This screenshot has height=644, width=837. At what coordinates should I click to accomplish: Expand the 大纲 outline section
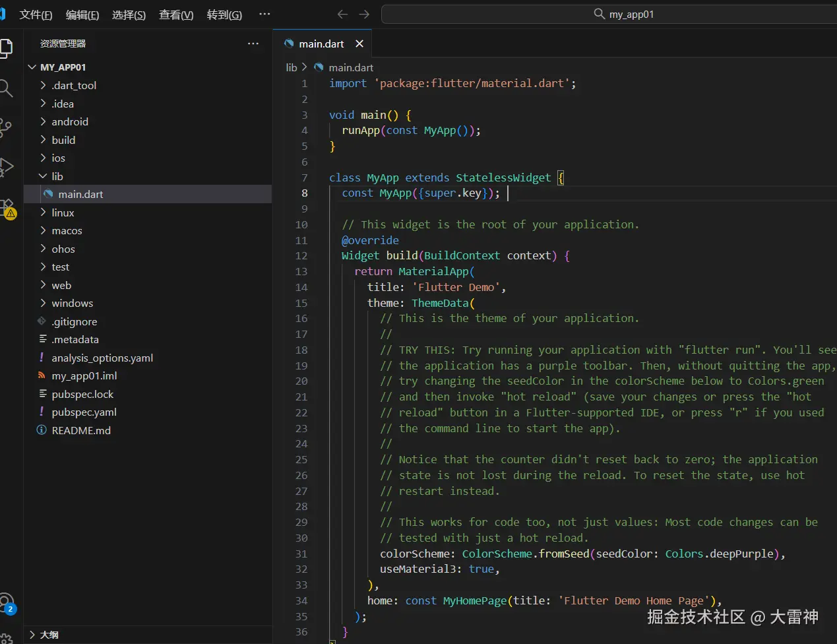49,635
